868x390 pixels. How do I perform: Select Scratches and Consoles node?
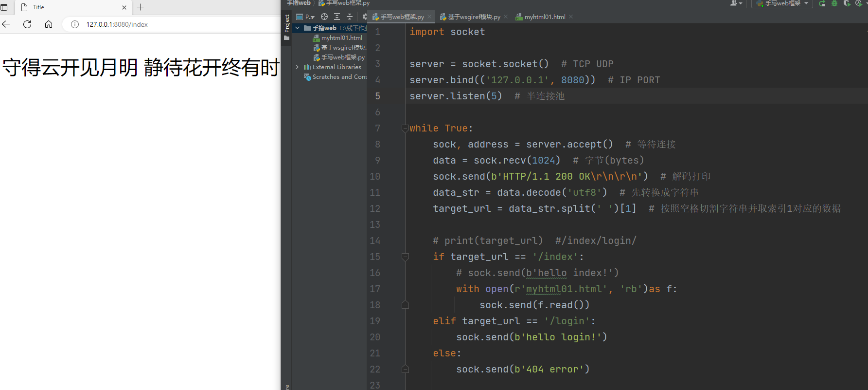336,77
